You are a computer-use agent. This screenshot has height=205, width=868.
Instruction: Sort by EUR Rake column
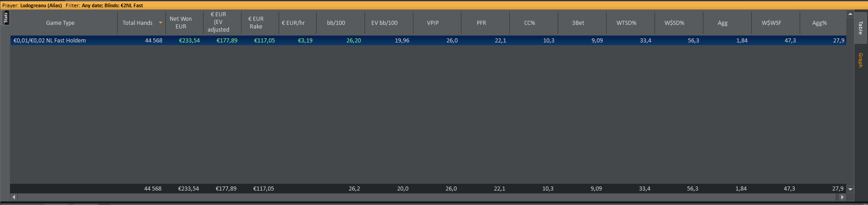click(256, 23)
